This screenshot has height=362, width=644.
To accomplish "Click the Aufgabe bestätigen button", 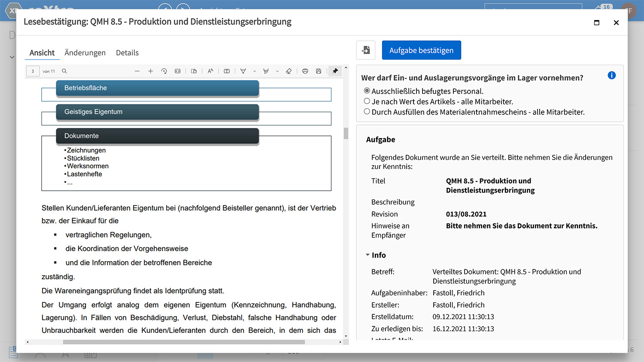I will point(422,50).
